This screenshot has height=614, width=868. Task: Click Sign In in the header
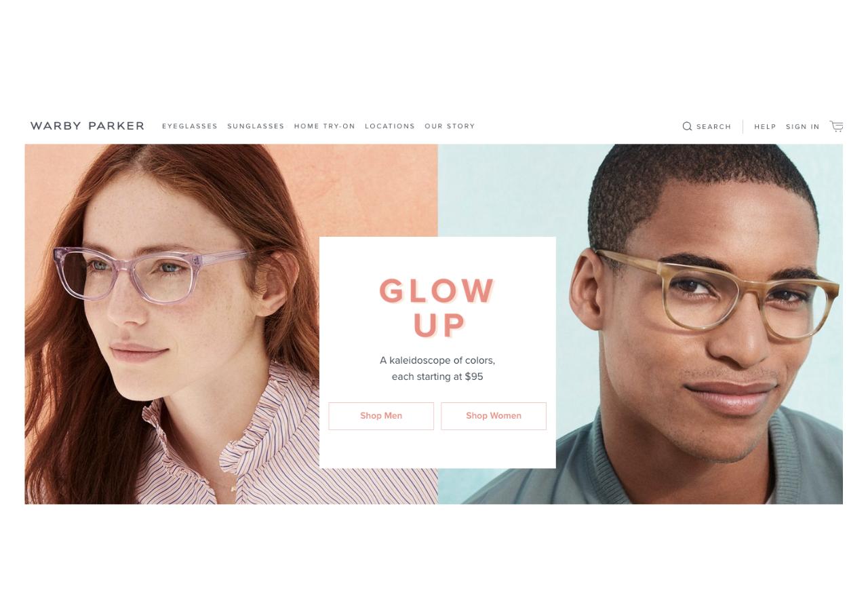click(x=803, y=127)
